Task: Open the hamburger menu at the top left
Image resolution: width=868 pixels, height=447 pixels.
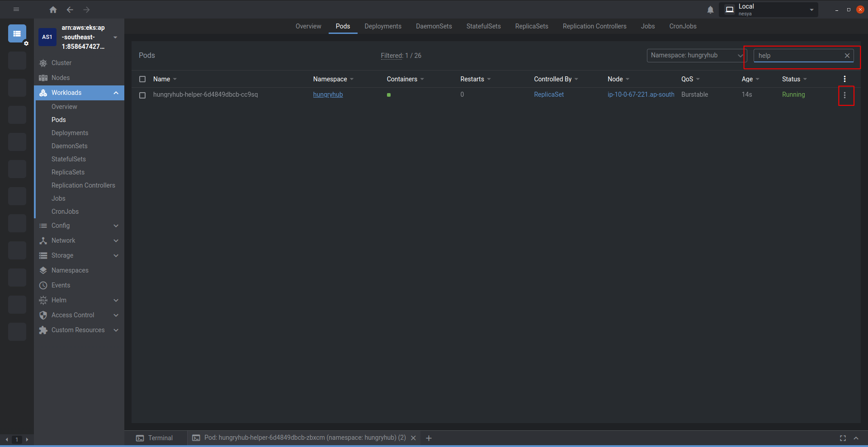Action: pos(16,9)
